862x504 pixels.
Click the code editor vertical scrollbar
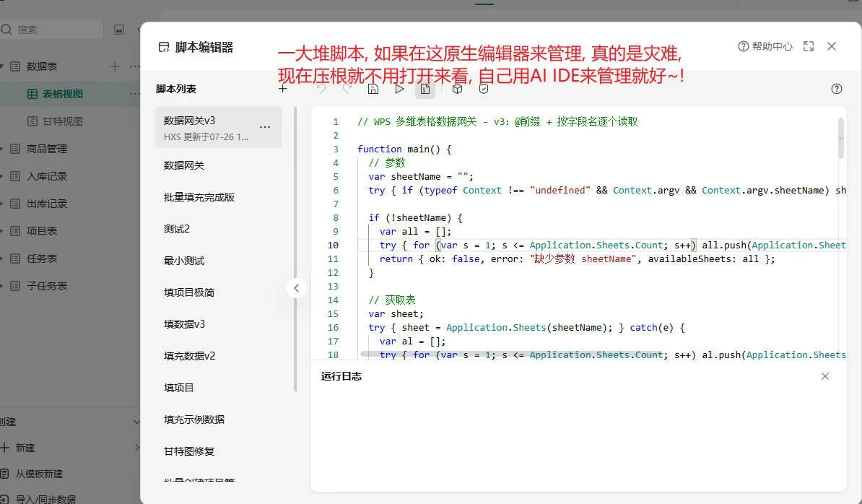840,138
